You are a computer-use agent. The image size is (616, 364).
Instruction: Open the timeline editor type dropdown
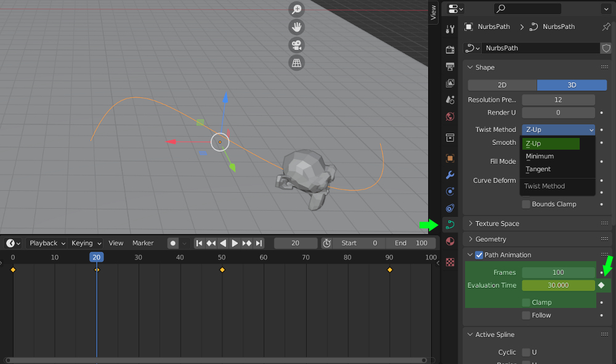click(12, 243)
